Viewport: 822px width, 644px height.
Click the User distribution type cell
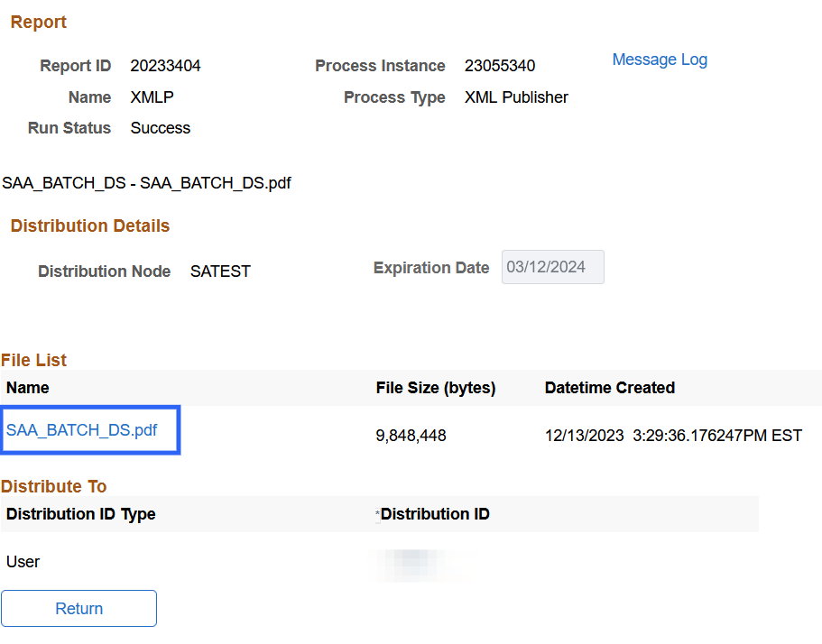click(x=23, y=562)
